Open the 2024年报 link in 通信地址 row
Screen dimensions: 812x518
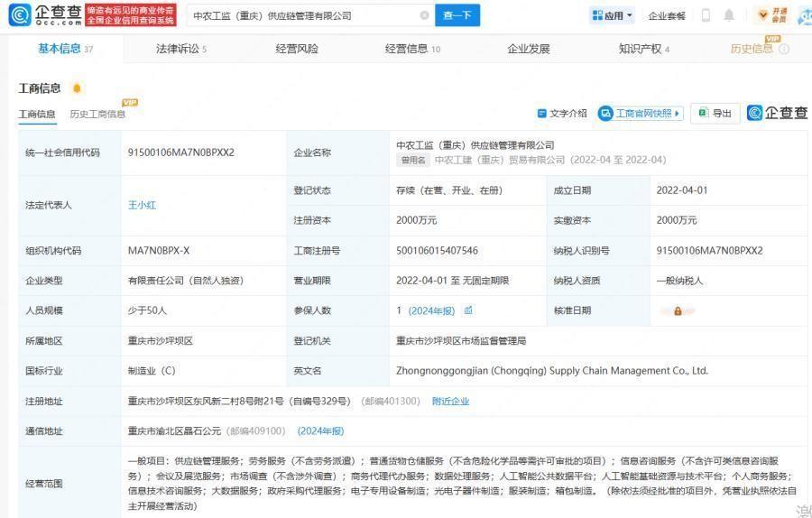tap(320, 431)
